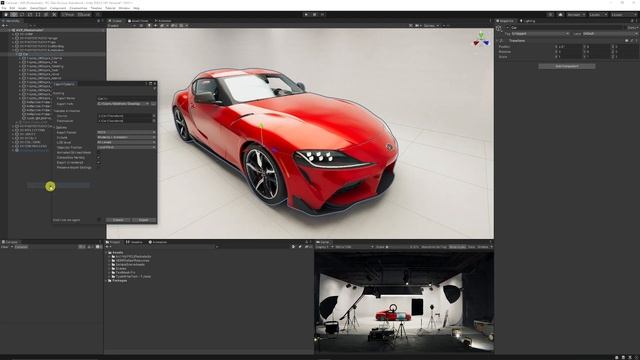The width and height of the screenshot is (640, 360).
Task: Open the GameObject menu
Action: click(x=38, y=8)
